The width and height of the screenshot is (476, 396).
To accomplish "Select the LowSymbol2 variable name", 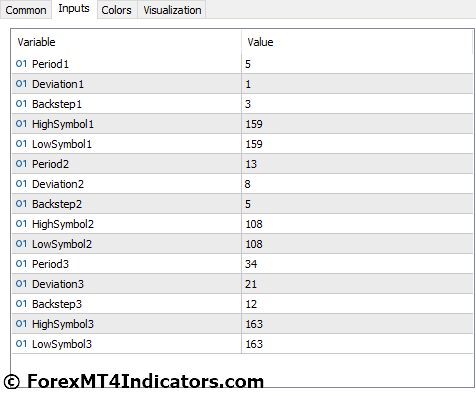I will (x=62, y=244).
